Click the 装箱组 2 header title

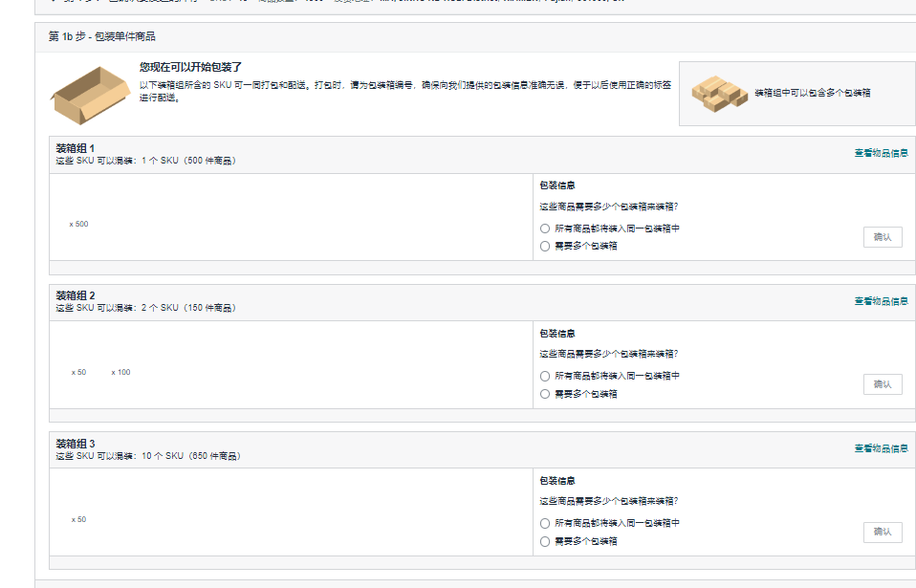pyautogui.click(x=76, y=295)
